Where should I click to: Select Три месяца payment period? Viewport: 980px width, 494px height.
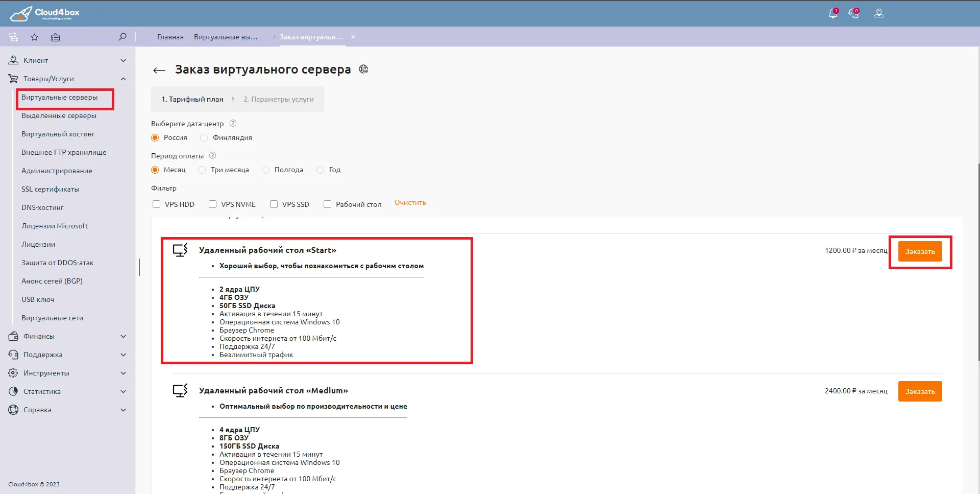[202, 170]
